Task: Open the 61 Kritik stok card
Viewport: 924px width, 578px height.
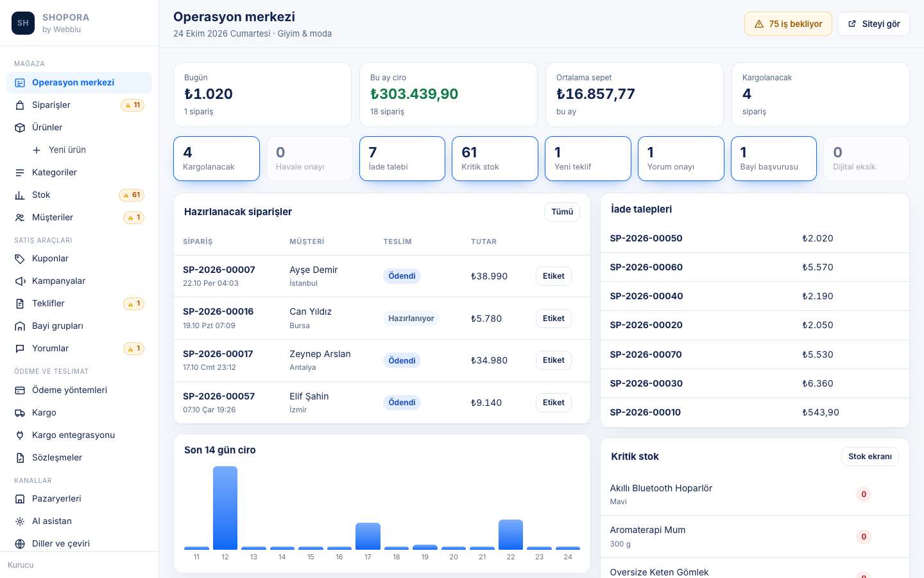Action: 495,159
